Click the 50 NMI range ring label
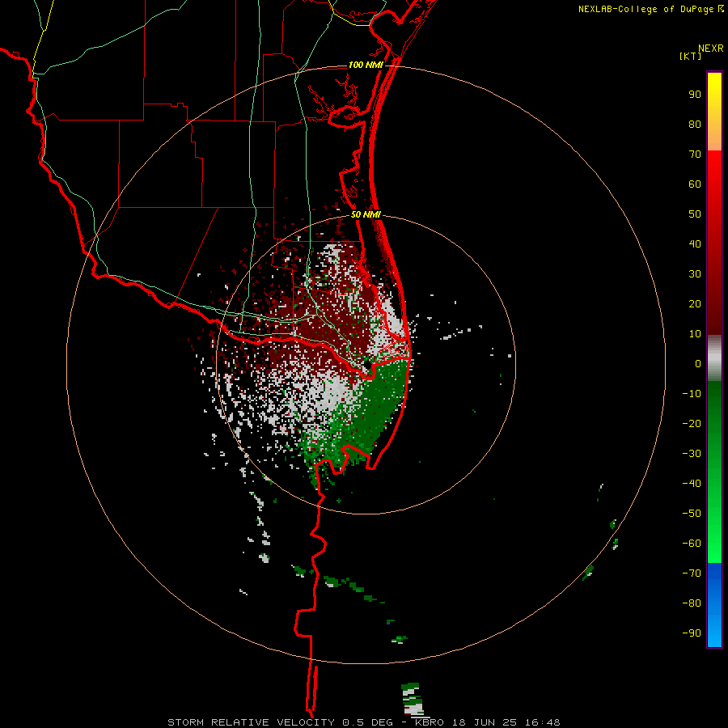The image size is (728, 728). coord(366,214)
